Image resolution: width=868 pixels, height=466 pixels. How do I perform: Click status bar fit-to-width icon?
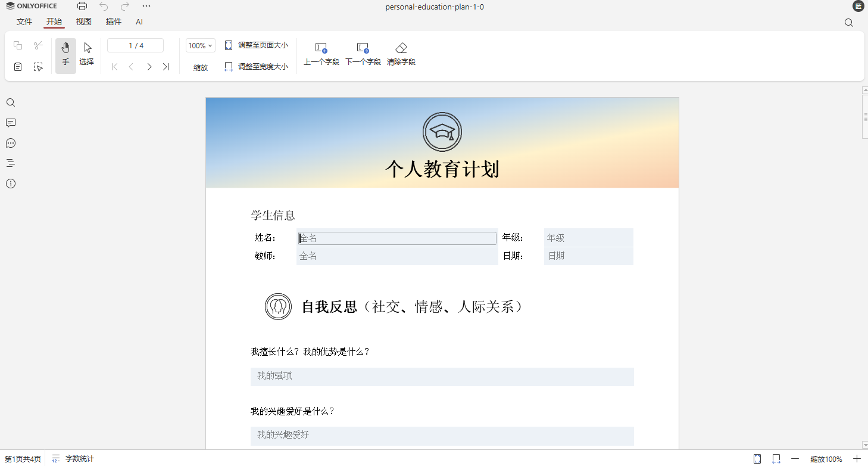pos(776,459)
